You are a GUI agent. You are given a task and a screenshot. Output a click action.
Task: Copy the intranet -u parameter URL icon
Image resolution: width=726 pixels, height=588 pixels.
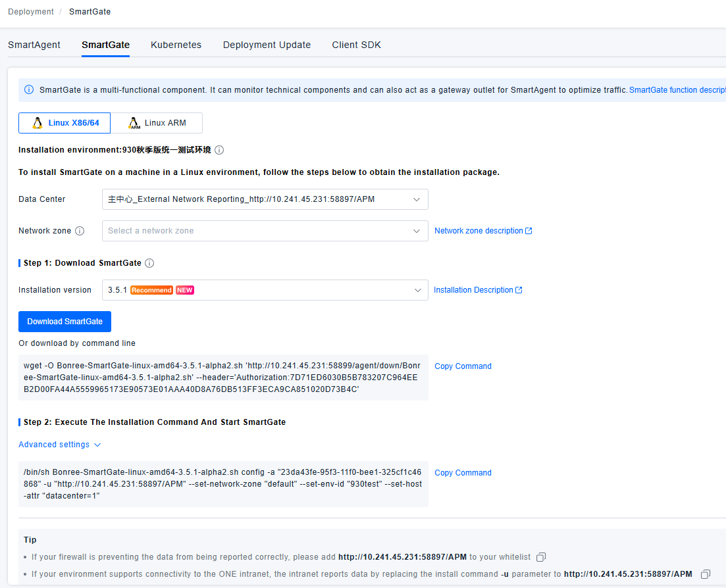point(705,574)
